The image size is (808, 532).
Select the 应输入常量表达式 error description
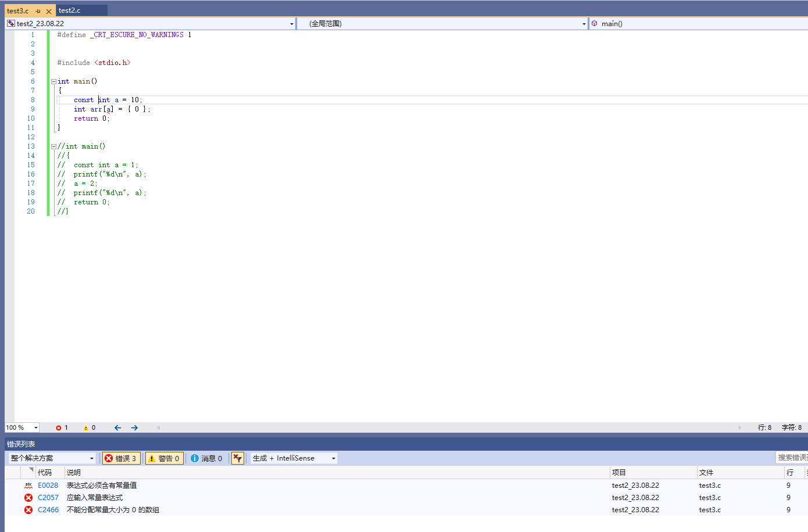pos(95,498)
